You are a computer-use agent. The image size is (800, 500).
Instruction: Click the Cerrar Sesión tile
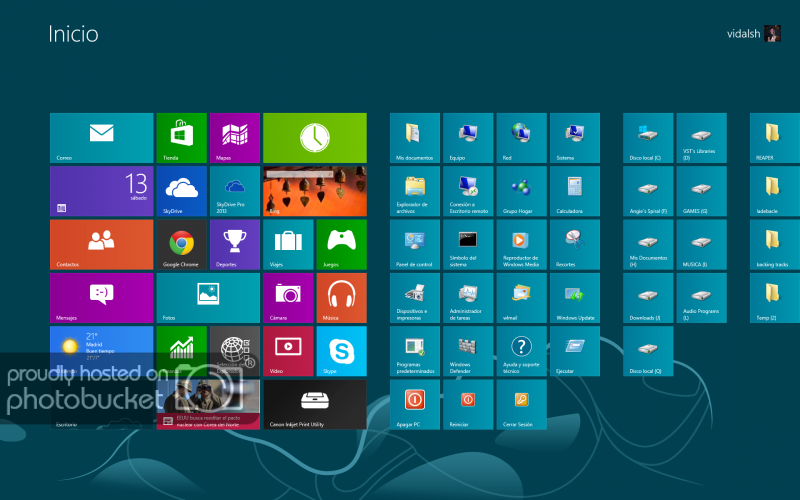tap(521, 403)
